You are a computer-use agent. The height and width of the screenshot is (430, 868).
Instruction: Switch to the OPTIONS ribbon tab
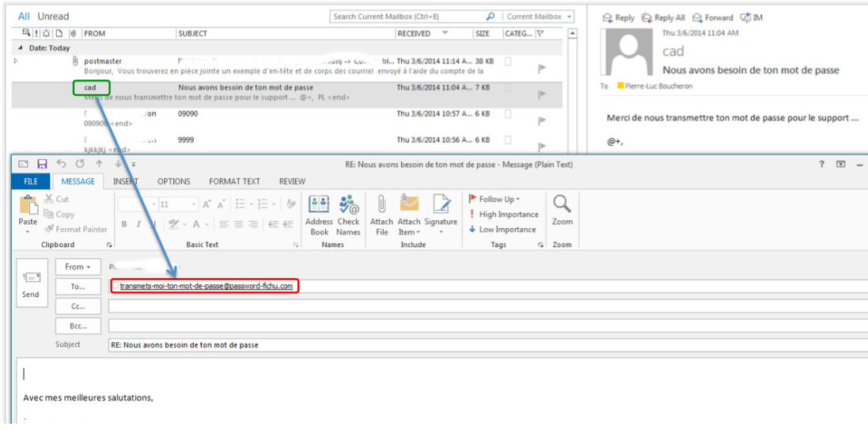pos(173,181)
